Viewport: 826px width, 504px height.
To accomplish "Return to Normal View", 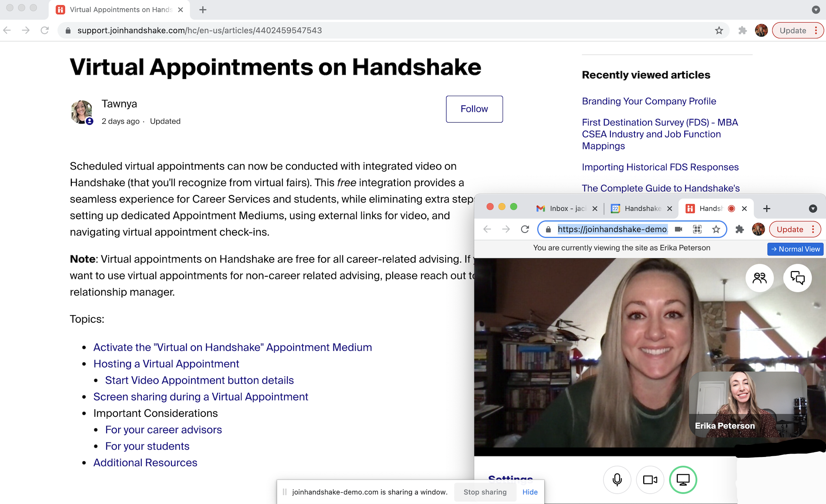I will [x=795, y=249].
